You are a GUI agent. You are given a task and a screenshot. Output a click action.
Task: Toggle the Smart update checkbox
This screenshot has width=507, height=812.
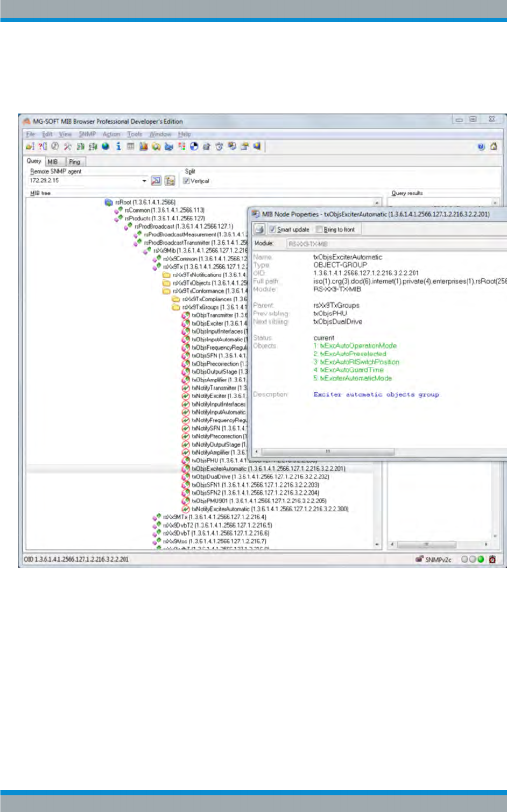pyautogui.click(x=272, y=230)
